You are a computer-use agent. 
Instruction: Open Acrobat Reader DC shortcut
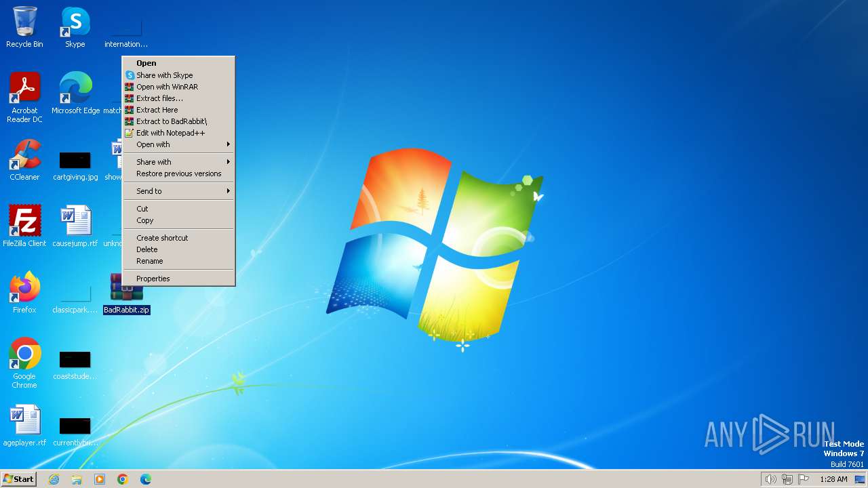pyautogui.click(x=24, y=98)
